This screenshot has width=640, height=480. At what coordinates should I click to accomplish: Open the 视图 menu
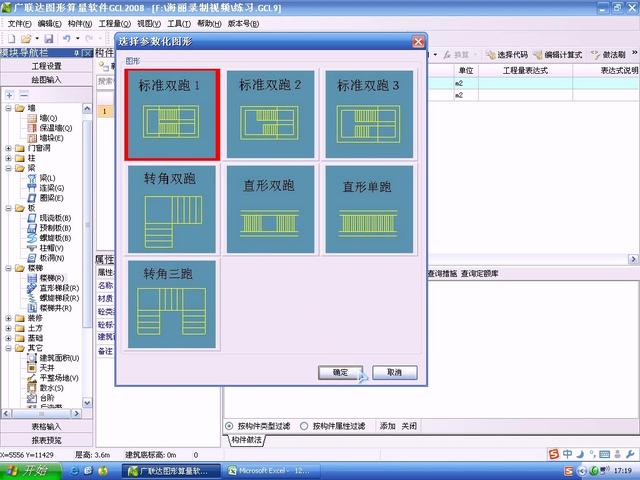(x=148, y=22)
